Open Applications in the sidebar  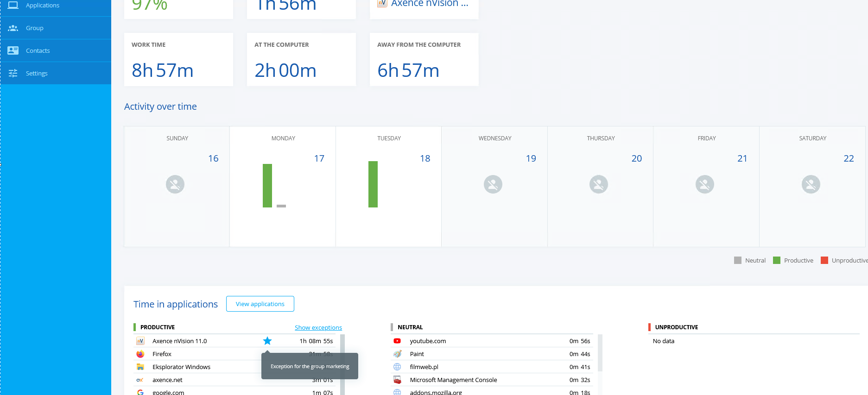(42, 6)
